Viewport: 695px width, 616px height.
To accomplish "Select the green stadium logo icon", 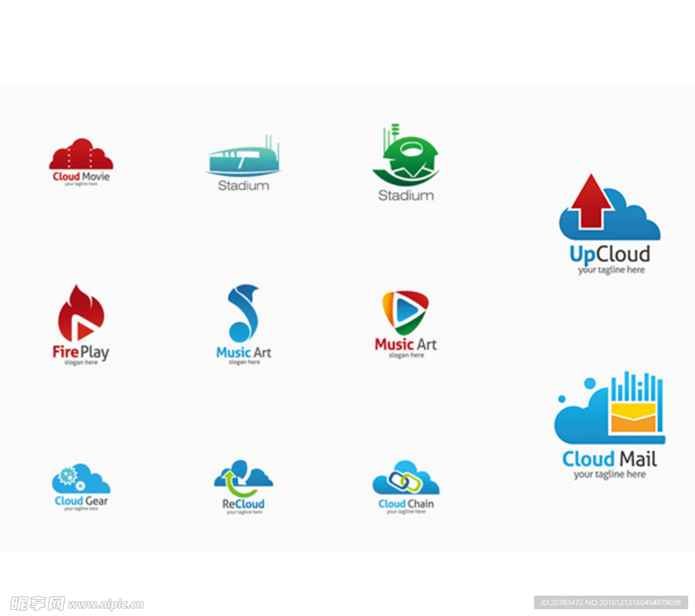I will 406,157.
